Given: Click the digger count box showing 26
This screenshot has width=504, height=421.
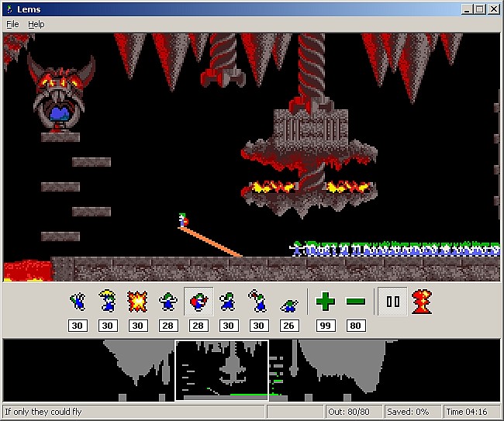Looking at the screenshot, I should [x=289, y=326].
